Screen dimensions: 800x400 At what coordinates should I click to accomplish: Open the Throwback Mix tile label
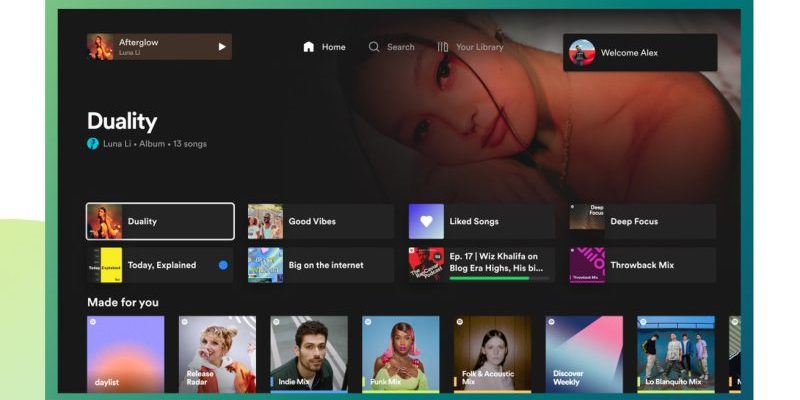(x=642, y=265)
